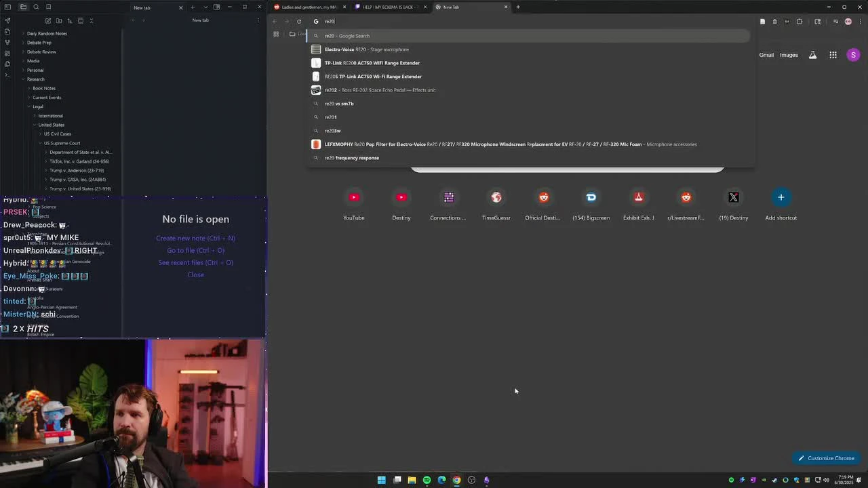The width and height of the screenshot is (868, 488).
Task: Open Google apps grid icon
Action: tap(833, 55)
